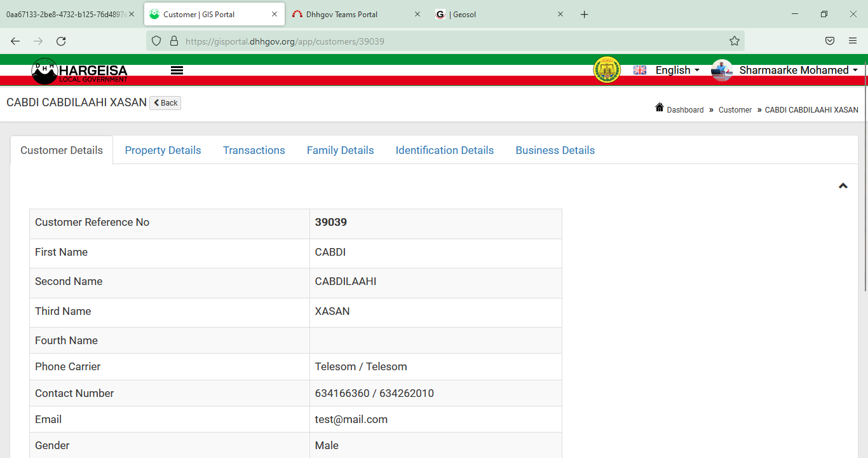
Task: Click the page heading CABDI CABDILAAHI XASAN
Action: 76,102
